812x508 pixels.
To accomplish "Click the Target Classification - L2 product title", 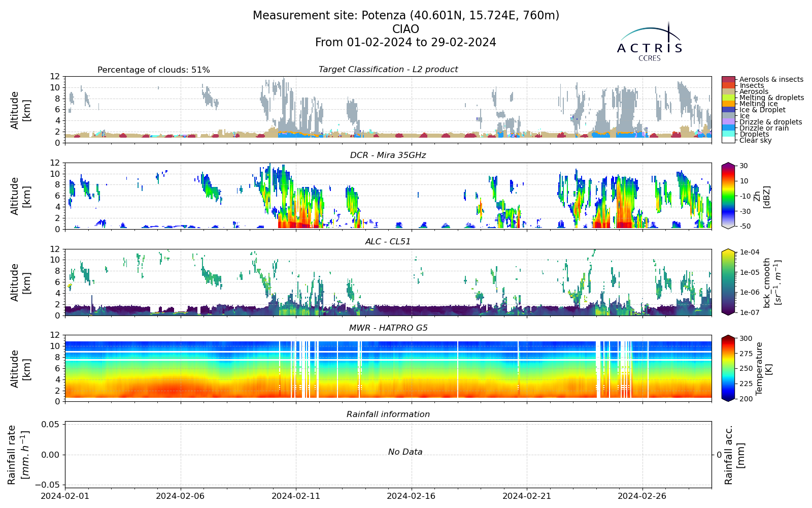I will [x=388, y=70].
